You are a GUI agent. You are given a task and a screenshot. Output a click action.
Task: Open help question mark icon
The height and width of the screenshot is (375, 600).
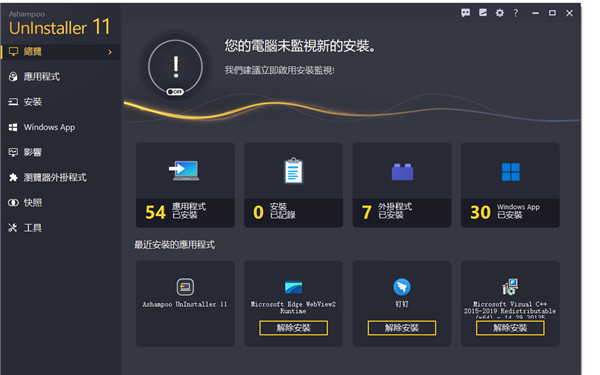516,13
